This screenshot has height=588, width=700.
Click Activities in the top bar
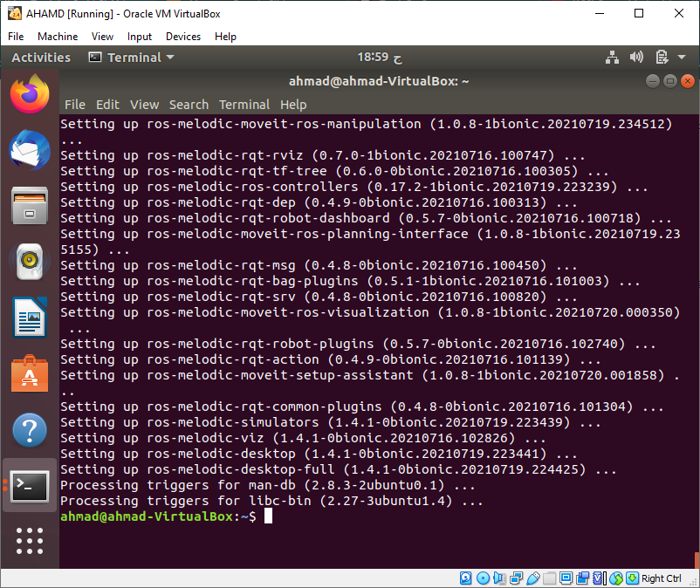pyautogui.click(x=41, y=57)
